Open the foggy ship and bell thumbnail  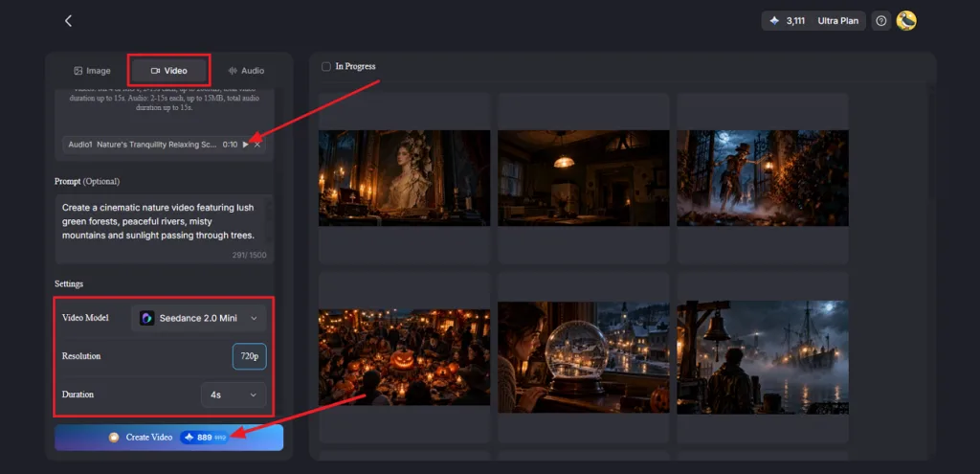coord(763,357)
